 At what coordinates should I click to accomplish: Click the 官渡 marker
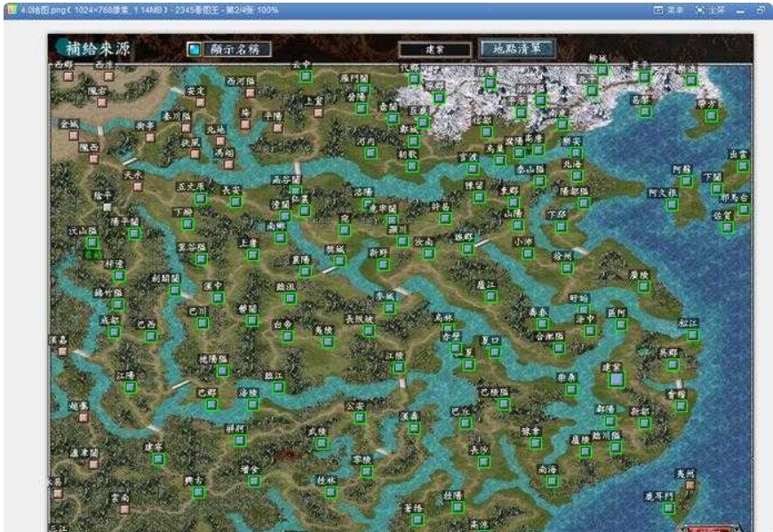coord(473,169)
